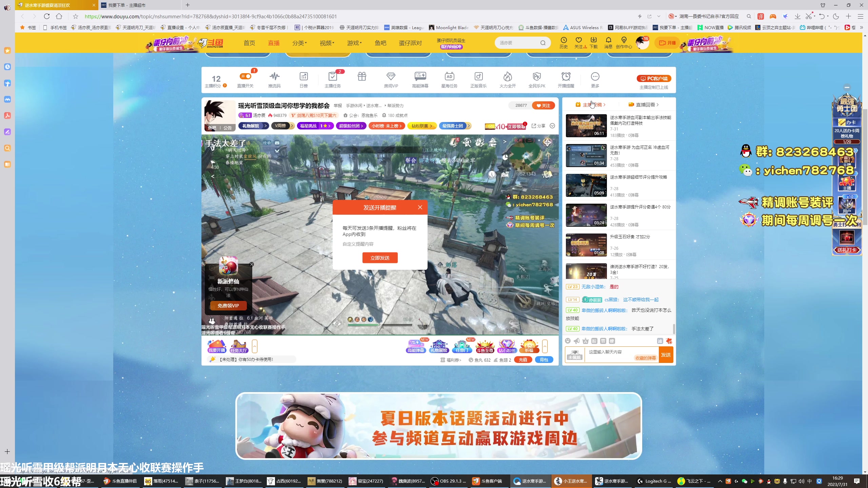Expand the circled chevron next to 分享
Image resolution: width=868 pixels, height=488 pixels.
tap(552, 126)
